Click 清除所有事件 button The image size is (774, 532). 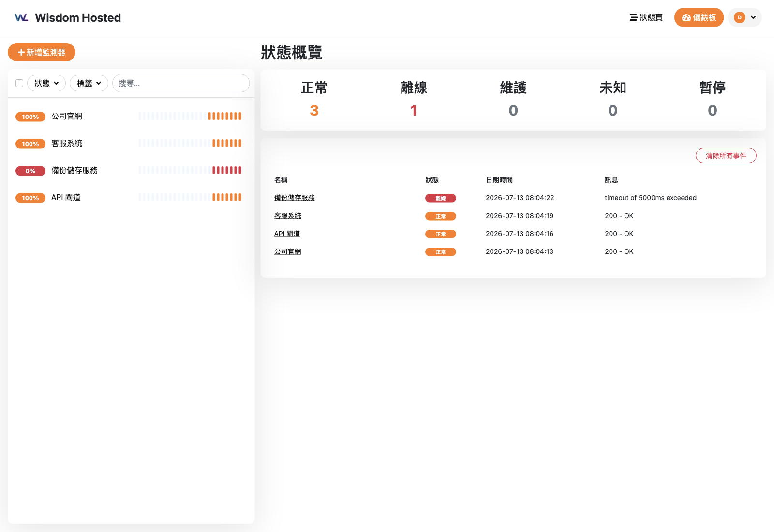(726, 156)
